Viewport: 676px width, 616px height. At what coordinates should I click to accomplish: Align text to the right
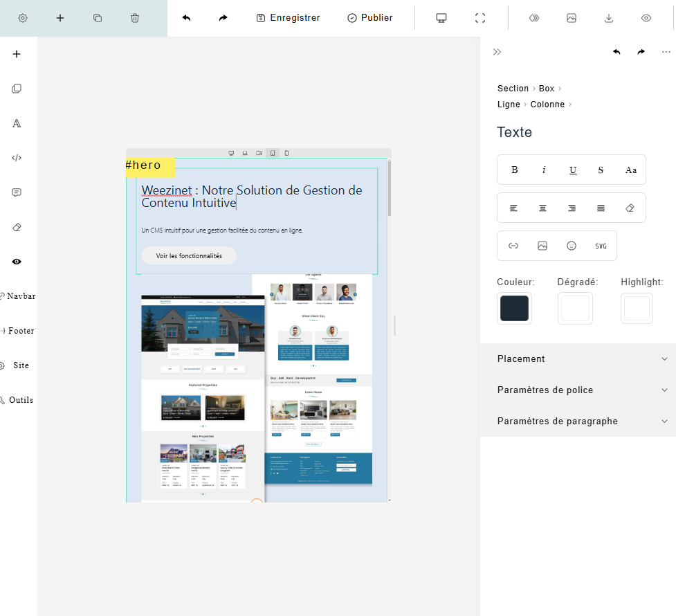click(x=572, y=208)
